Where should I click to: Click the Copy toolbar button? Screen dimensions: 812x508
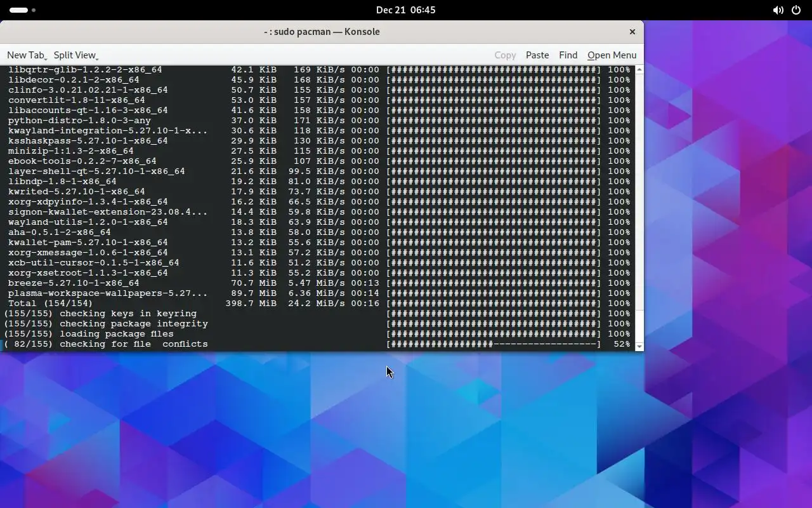(x=505, y=55)
